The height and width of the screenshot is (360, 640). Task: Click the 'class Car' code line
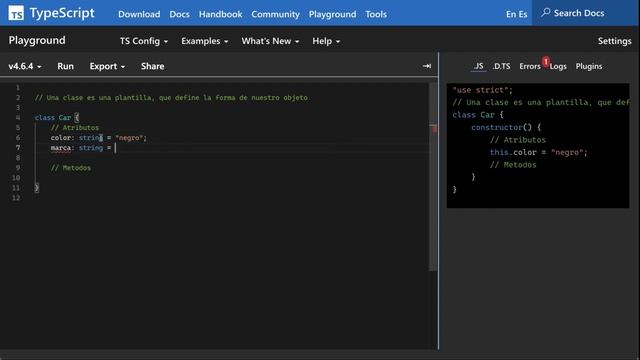coord(57,118)
